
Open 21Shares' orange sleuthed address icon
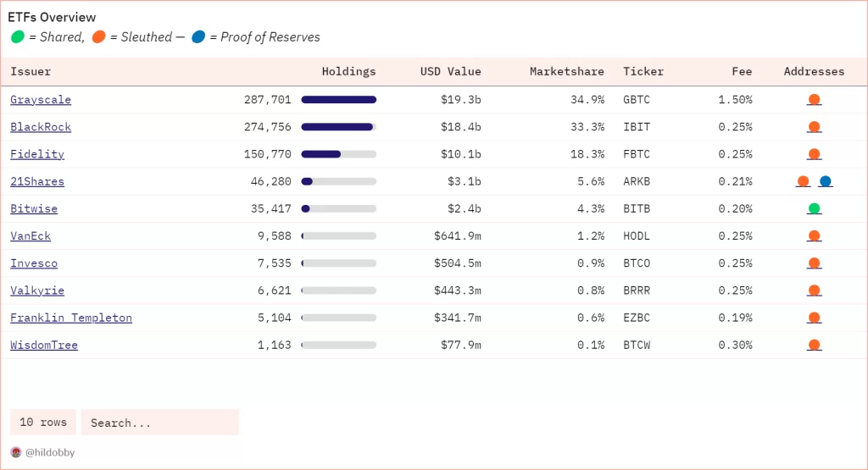tap(803, 181)
